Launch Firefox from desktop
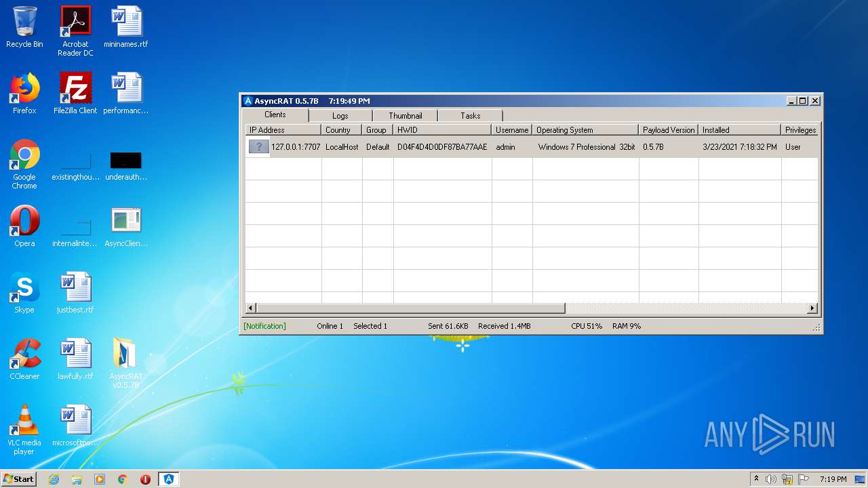The image size is (868, 488). (x=24, y=94)
